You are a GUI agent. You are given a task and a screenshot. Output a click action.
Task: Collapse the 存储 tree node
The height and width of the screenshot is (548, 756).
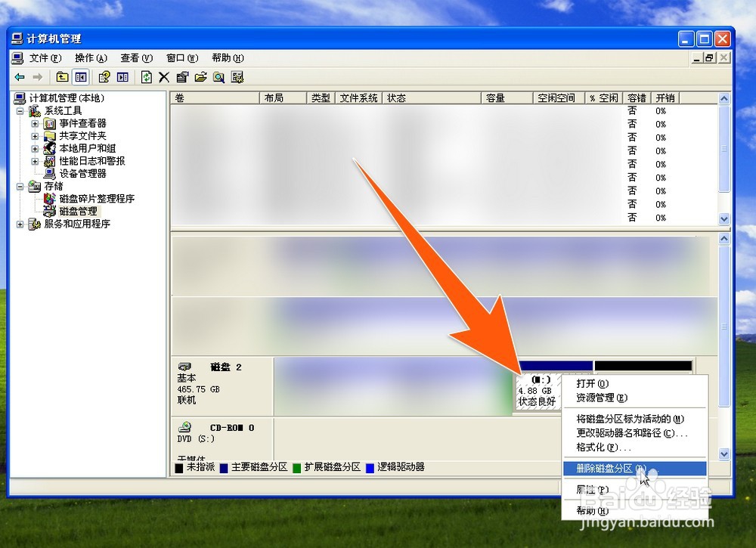20,187
